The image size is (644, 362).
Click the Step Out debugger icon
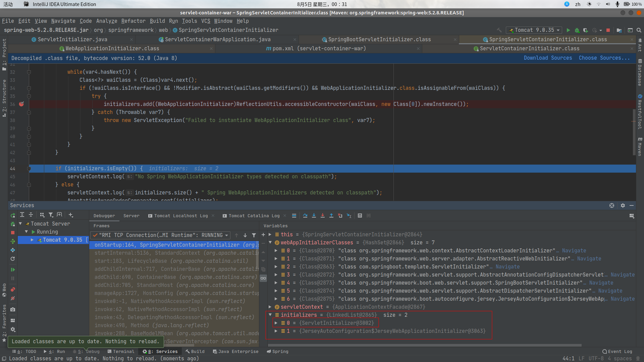(x=331, y=216)
